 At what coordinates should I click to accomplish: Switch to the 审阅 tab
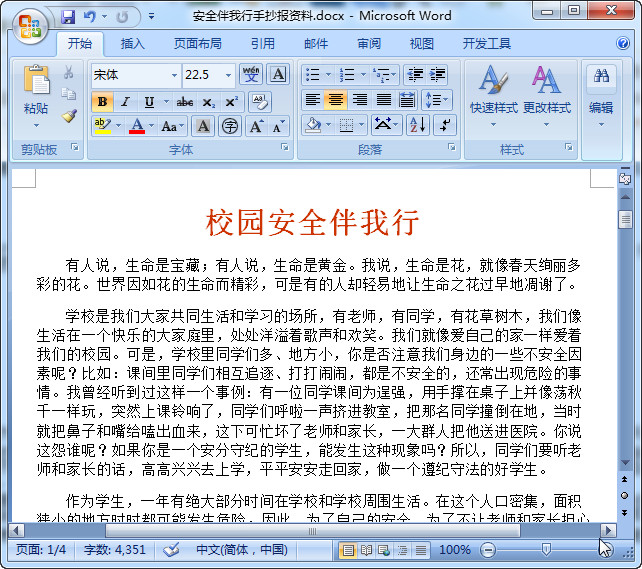pos(369,43)
